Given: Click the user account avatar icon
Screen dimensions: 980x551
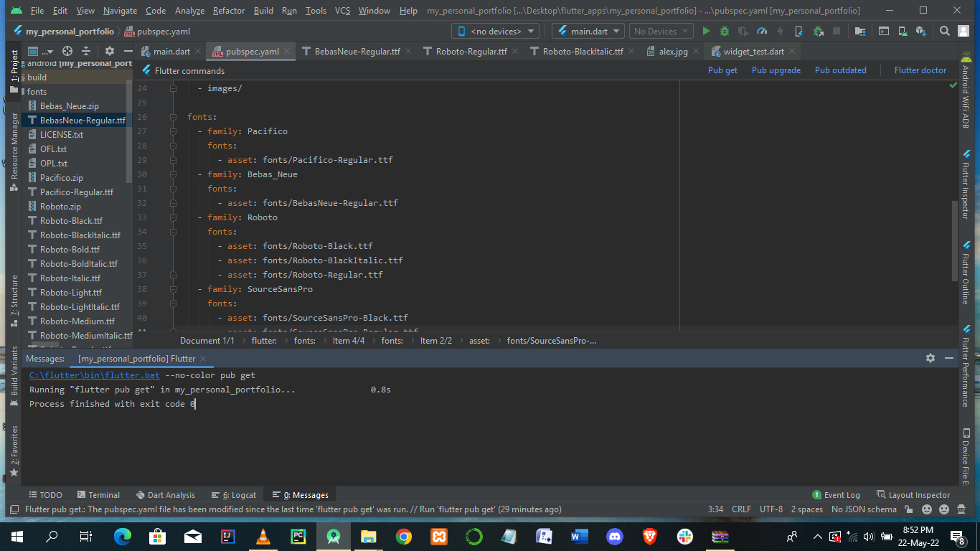Looking at the screenshot, I should pos(963,32).
